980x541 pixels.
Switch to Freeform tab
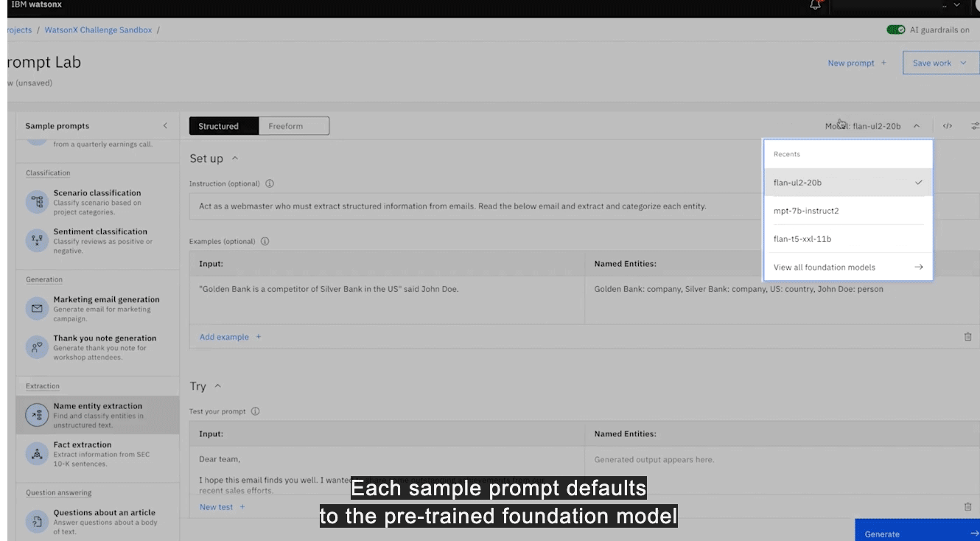coord(294,126)
